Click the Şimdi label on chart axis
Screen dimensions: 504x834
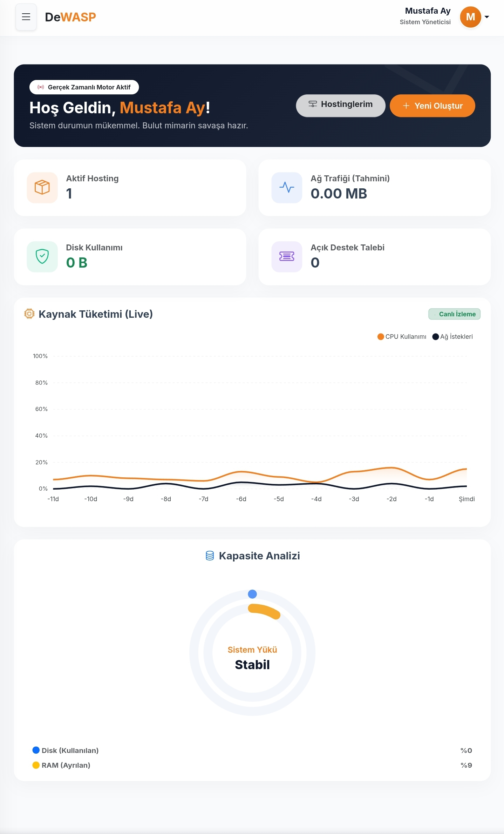(x=467, y=499)
